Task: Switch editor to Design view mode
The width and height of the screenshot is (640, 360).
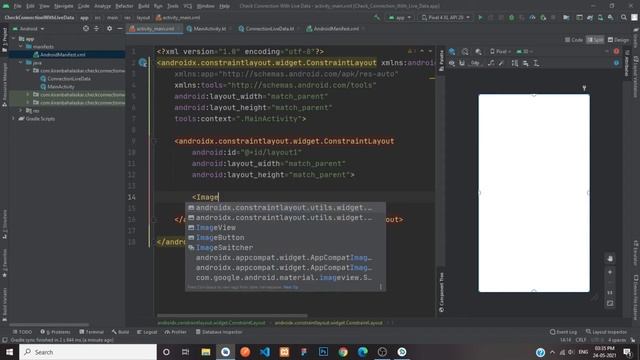Action: pos(618,40)
